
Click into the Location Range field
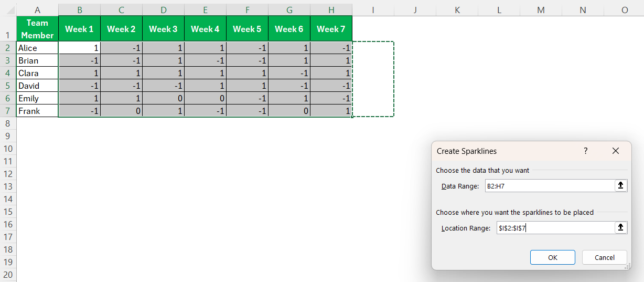point(555,227)
